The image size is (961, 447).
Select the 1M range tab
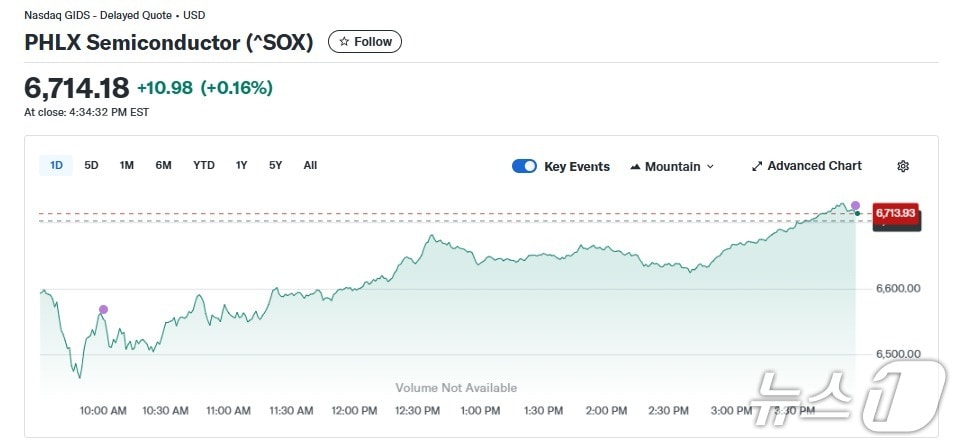(x=127, y=165)
